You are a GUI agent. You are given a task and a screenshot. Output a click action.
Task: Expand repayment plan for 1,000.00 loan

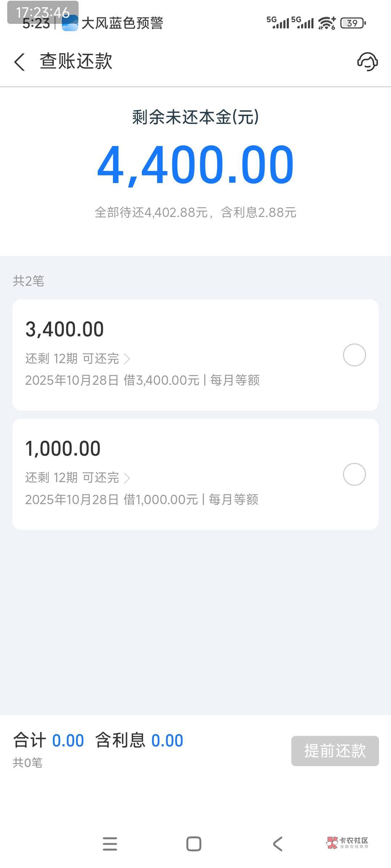(x=78, y=478)
